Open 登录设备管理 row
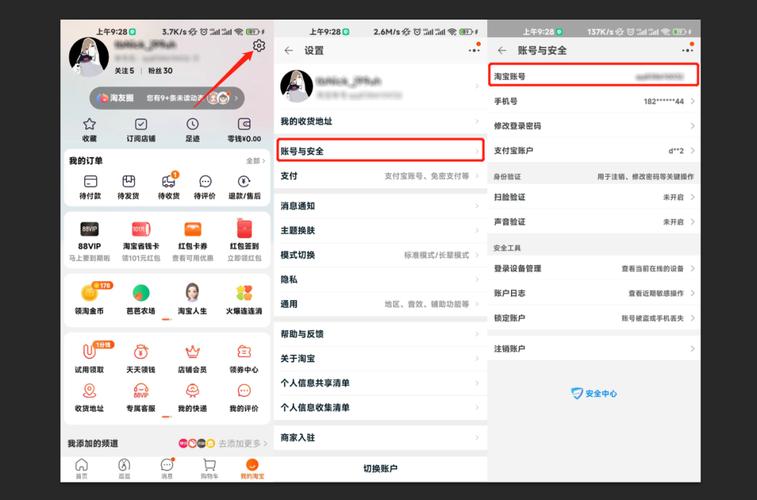The height and width of the screenshot is (500, 757). click(x=594, y=268)
